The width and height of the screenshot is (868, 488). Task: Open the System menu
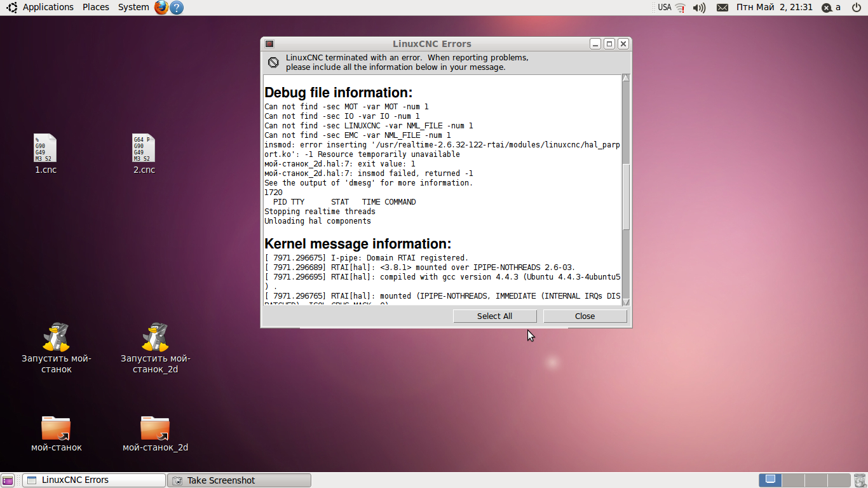point(133,8)
